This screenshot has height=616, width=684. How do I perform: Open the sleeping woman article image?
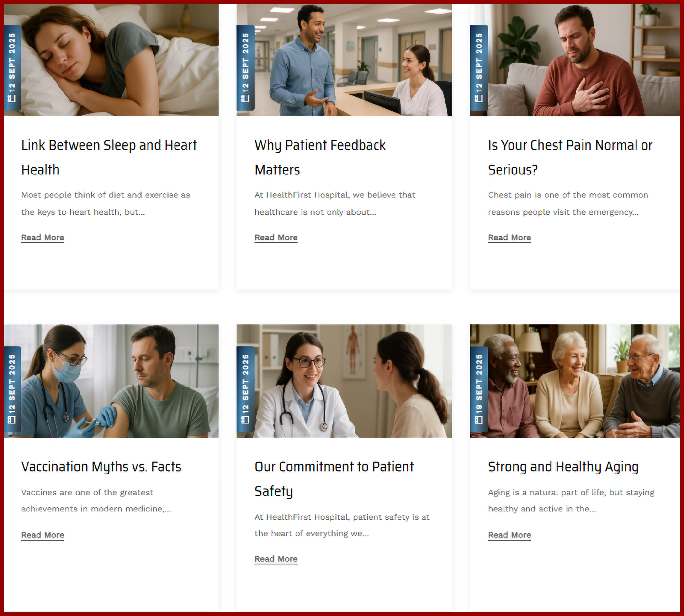click(x=111, y=60)
